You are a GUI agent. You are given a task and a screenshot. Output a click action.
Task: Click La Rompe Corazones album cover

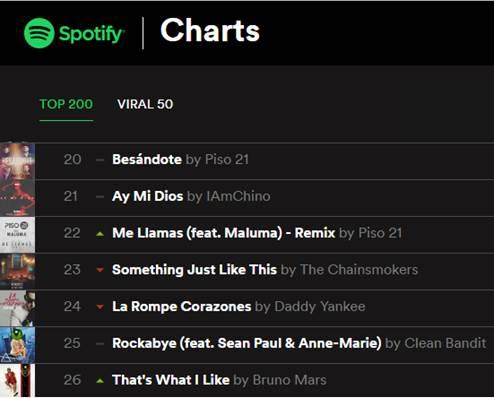[17, 308]
